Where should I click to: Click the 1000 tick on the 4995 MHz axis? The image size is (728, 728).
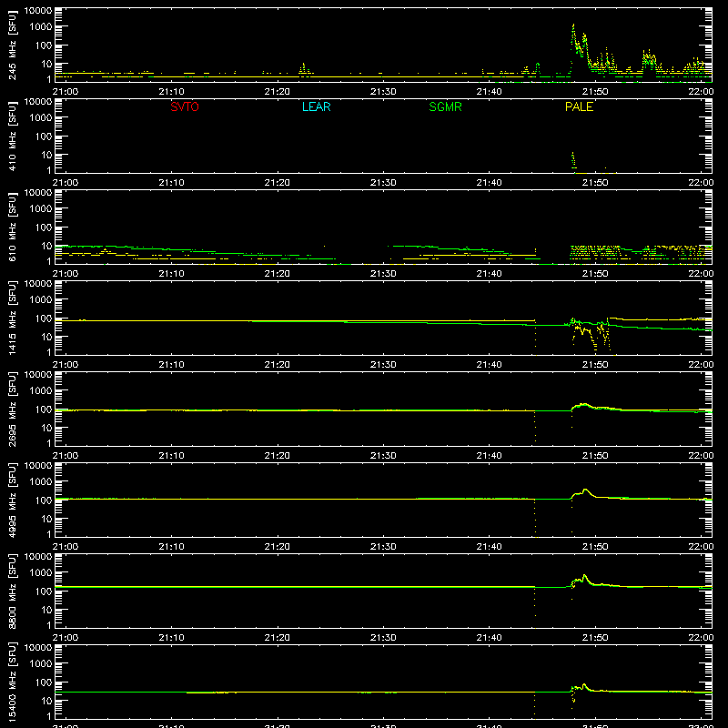coord(41,482)
